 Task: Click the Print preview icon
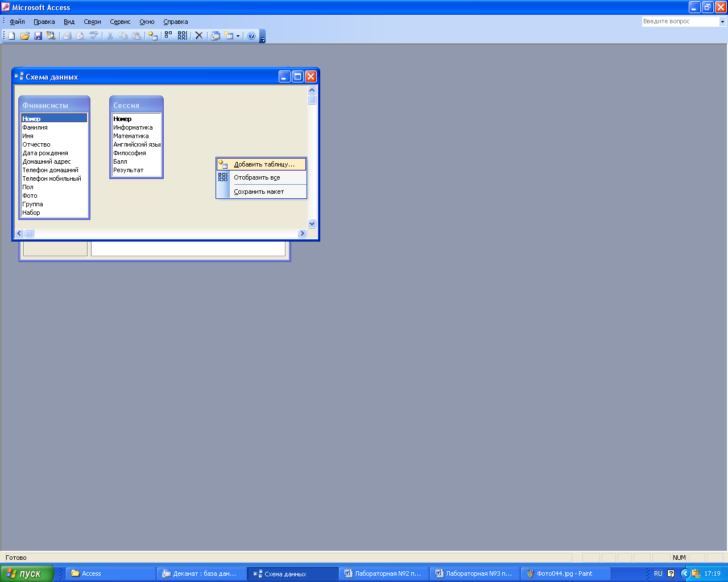click(81, 36)
